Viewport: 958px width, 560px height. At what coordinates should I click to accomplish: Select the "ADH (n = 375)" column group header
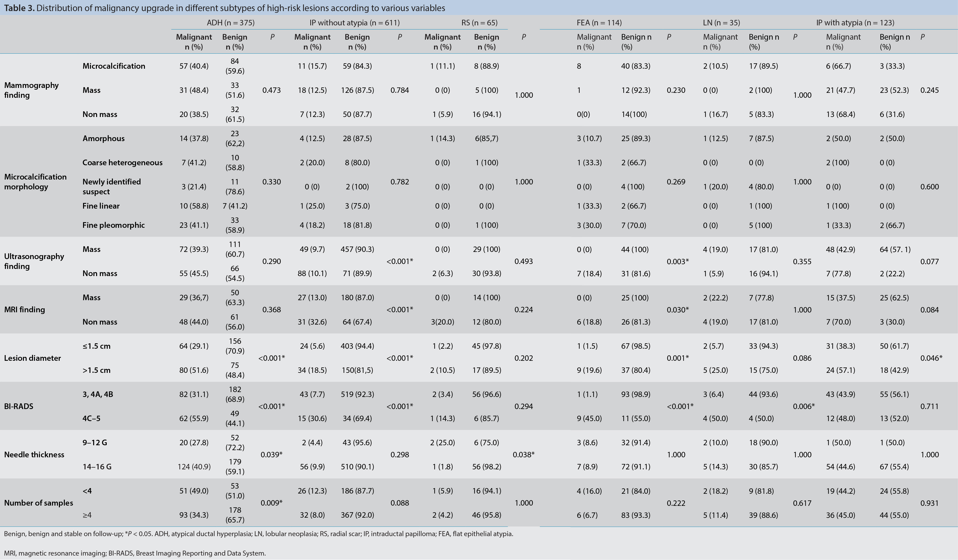230,23
